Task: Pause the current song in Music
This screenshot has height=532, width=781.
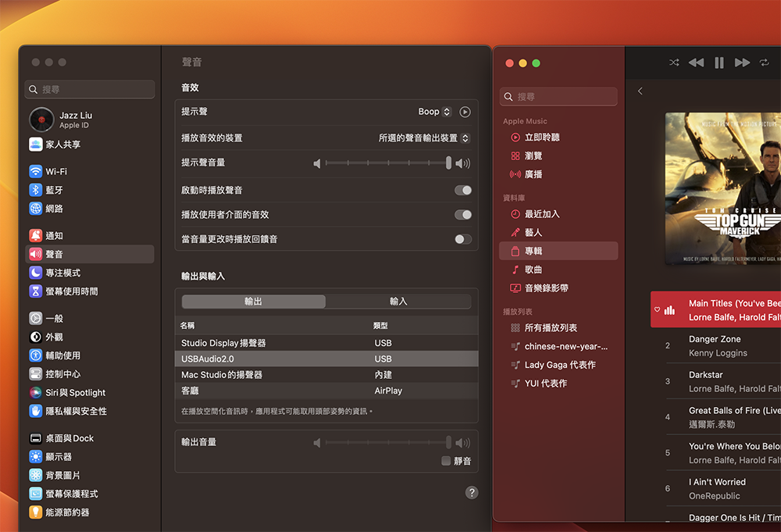Action: [x=719, y=62]
